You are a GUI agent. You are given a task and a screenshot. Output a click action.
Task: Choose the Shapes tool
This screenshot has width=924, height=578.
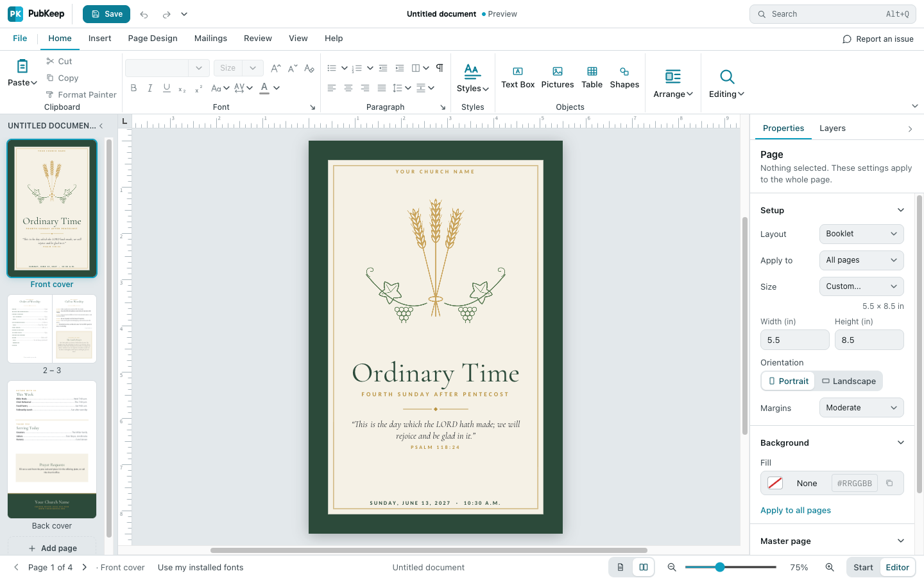[x=624, y=78]
